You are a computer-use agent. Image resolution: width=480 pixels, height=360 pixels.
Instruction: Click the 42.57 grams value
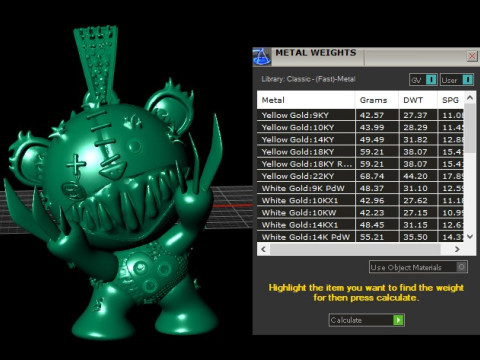[x=372, y=115]
